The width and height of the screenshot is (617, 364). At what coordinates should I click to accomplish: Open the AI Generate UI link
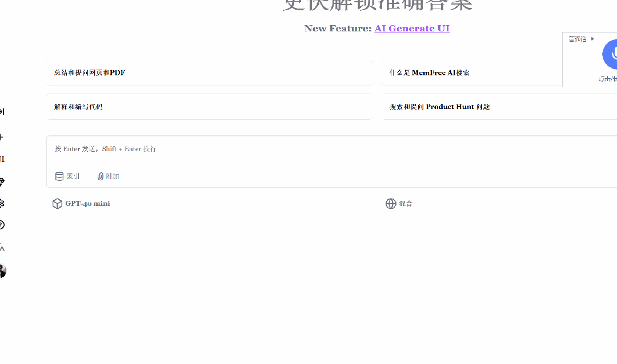412,28
